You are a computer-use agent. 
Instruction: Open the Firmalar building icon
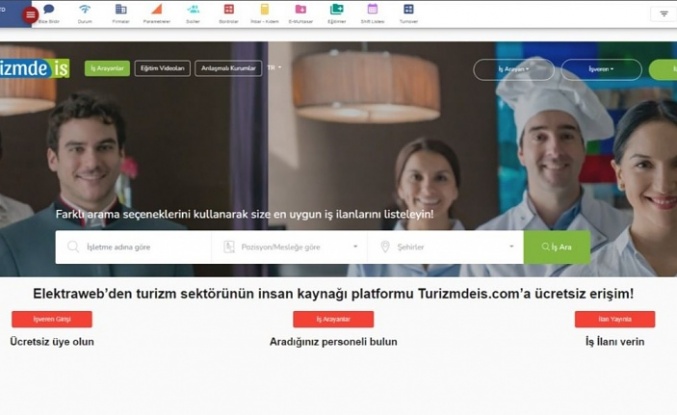click(x=121, y=9)
